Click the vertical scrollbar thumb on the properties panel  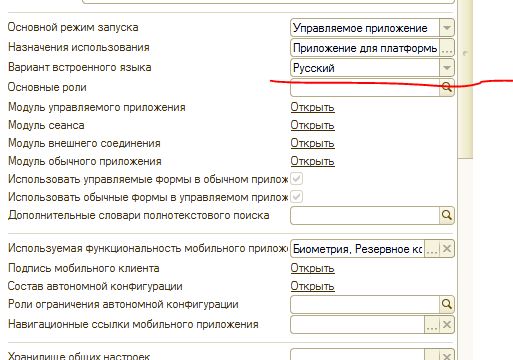point(465,78)
